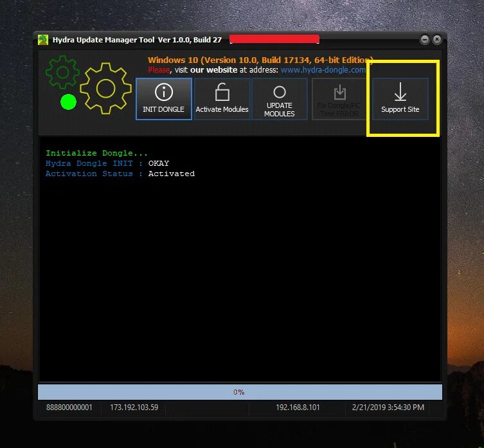Viewport: 484px width, 448px height.
Task: Click the 'Hydra Dongle INIT : OKAY' line
Action: click(x=107, y=163)
